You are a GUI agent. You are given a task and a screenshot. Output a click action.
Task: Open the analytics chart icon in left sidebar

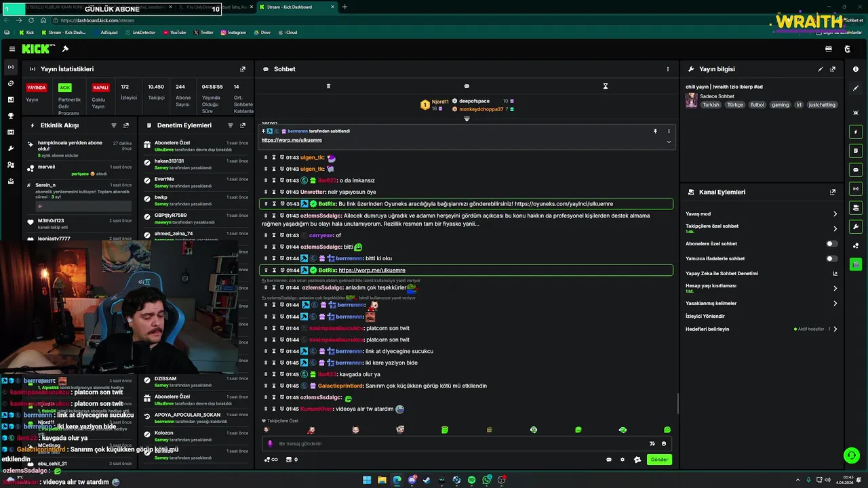click(10, 100)
